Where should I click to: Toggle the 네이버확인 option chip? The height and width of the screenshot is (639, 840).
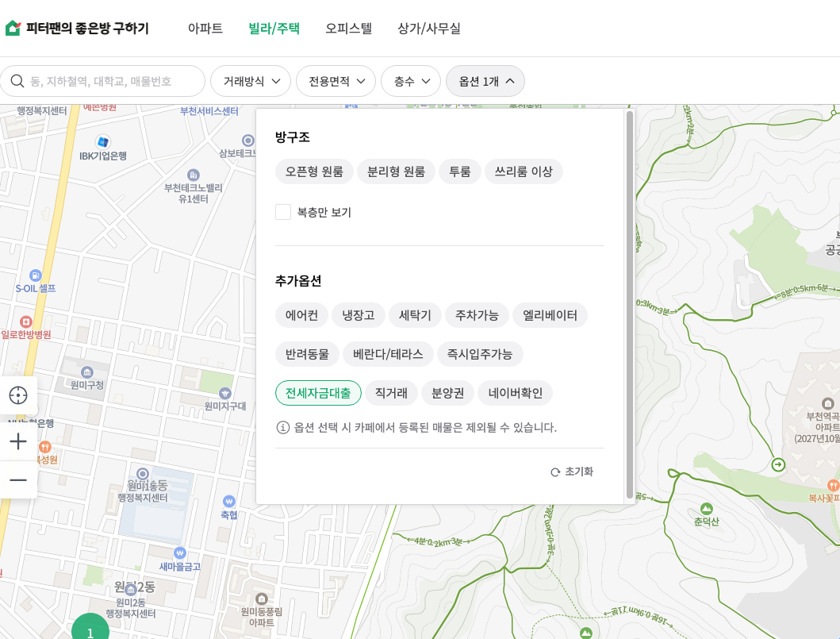(x=516, y=393)
